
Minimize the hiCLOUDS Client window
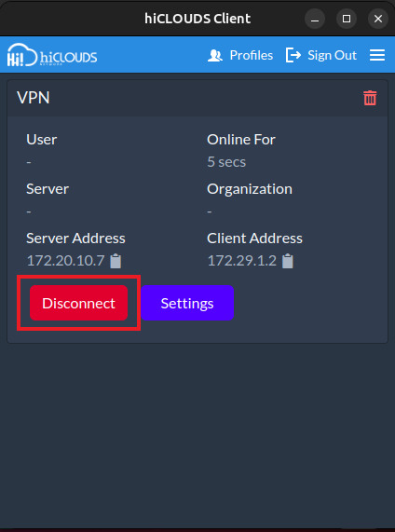(315, 19)
